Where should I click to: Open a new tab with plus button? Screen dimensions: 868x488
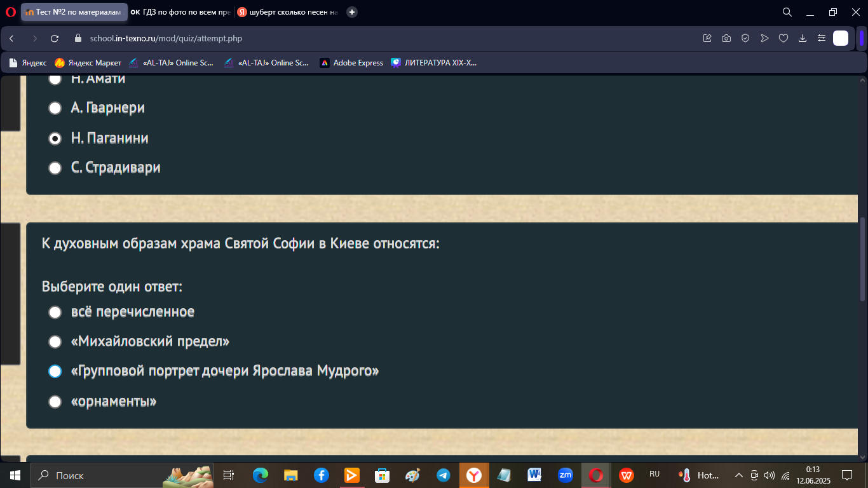point(352,12)
